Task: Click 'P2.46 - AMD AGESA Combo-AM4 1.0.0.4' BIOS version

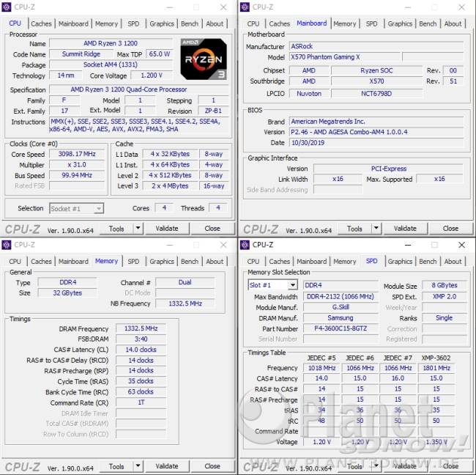Action: tap(376, 132)
